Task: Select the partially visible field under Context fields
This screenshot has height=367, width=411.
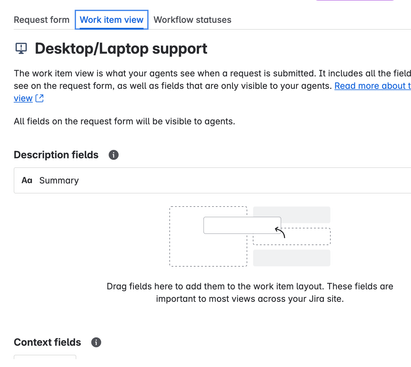Action: click(45, 357)
